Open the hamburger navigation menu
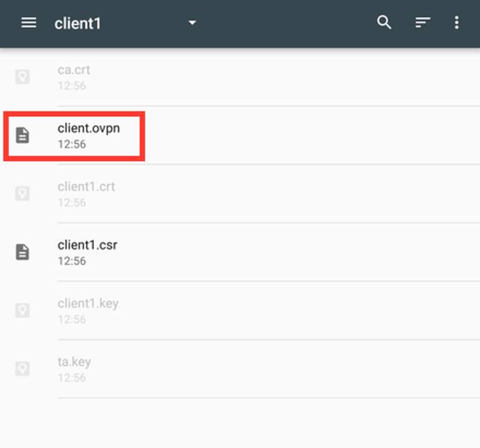 tap(28, 23)
